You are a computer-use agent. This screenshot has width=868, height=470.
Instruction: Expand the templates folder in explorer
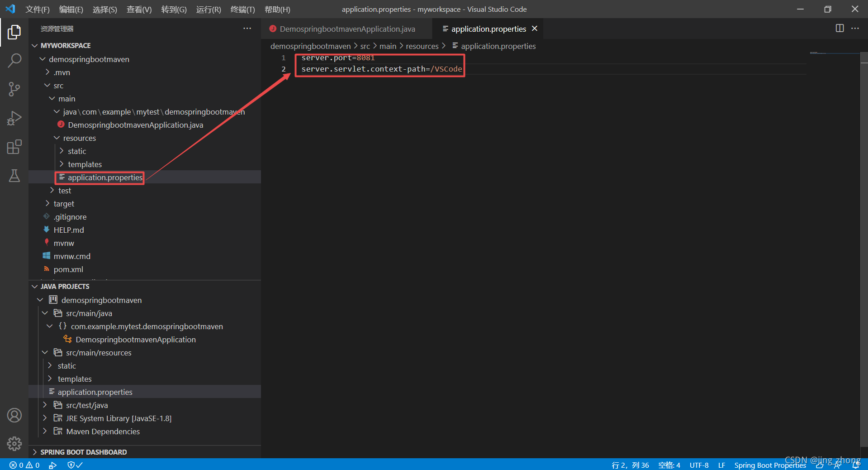[x=85, y=164]
